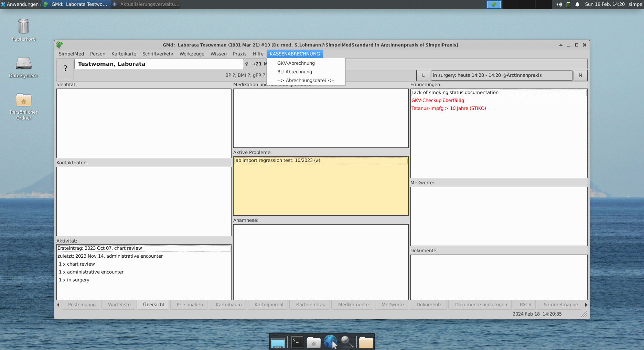Open the Persönlicher Ordner home folder icon
Viewport: 644px width, 350px height.
(x=23, y=100)
